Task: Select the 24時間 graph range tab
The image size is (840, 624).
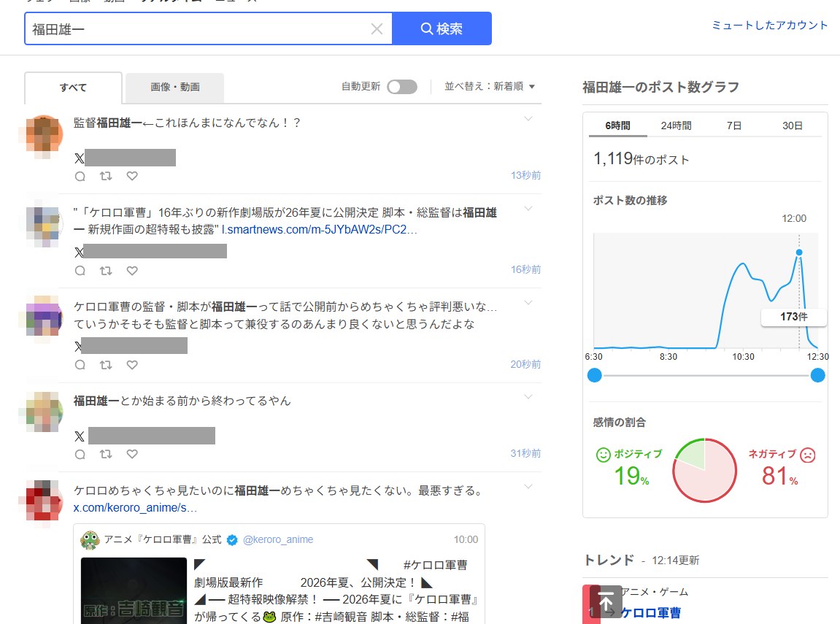Action: point(676,126)
